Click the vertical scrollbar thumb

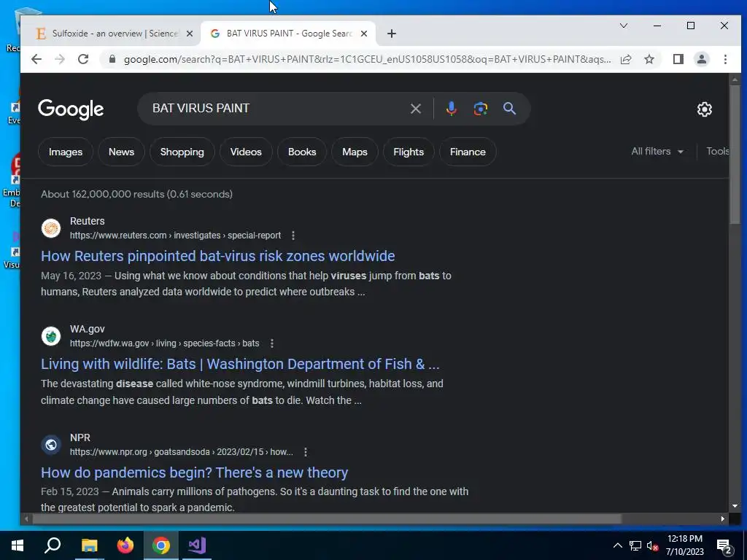pos(735,154)
